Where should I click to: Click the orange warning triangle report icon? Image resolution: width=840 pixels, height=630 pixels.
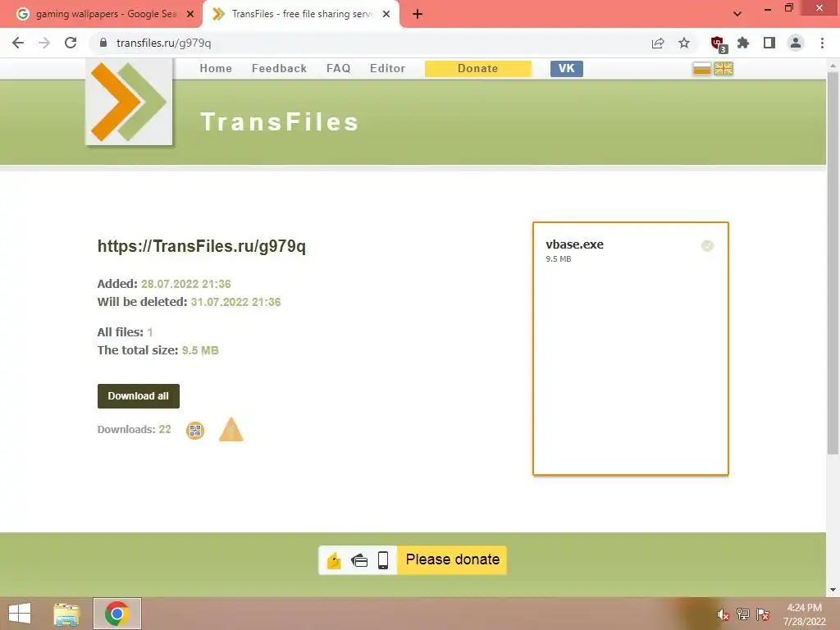tap(231, 430)
